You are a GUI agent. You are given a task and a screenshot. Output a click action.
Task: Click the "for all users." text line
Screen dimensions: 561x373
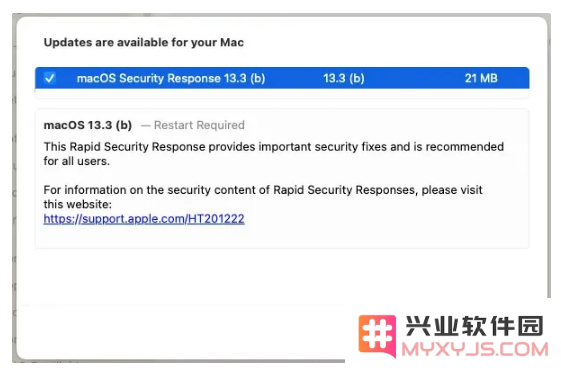pos(77,161)
